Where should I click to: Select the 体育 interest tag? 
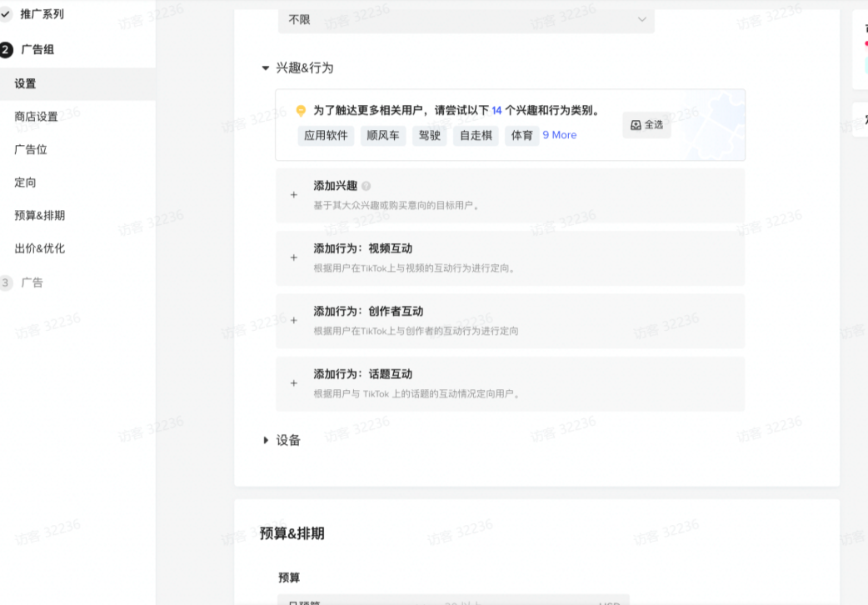[x=521, y=135]
